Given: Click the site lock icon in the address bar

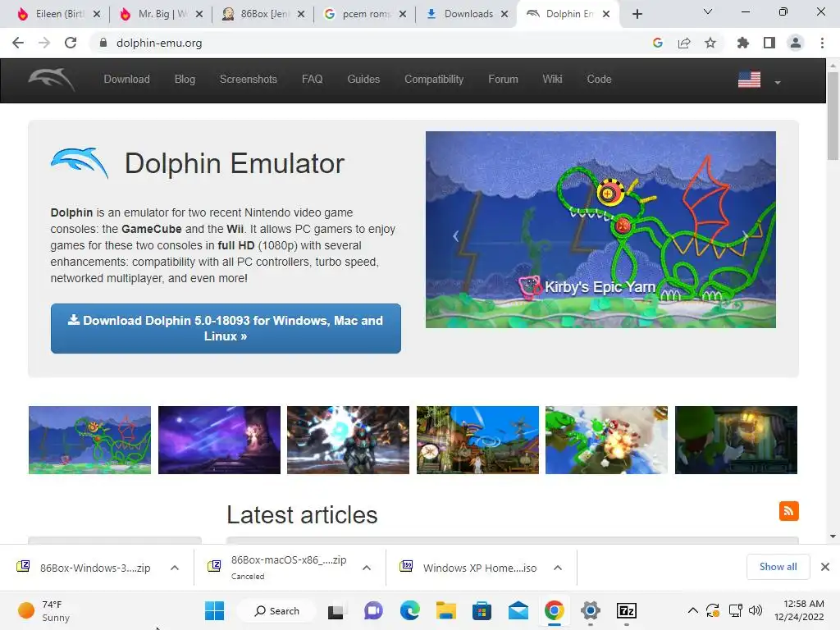Looking at the screenshot, I should pos(103,43).
